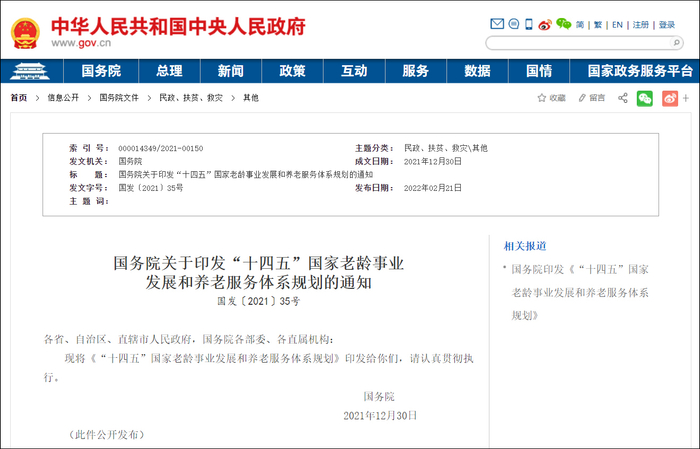The width and height of the screenshot is (700, 449).
Task: Go to 其他 breadcrumb
Action: [x=251, y=98]
